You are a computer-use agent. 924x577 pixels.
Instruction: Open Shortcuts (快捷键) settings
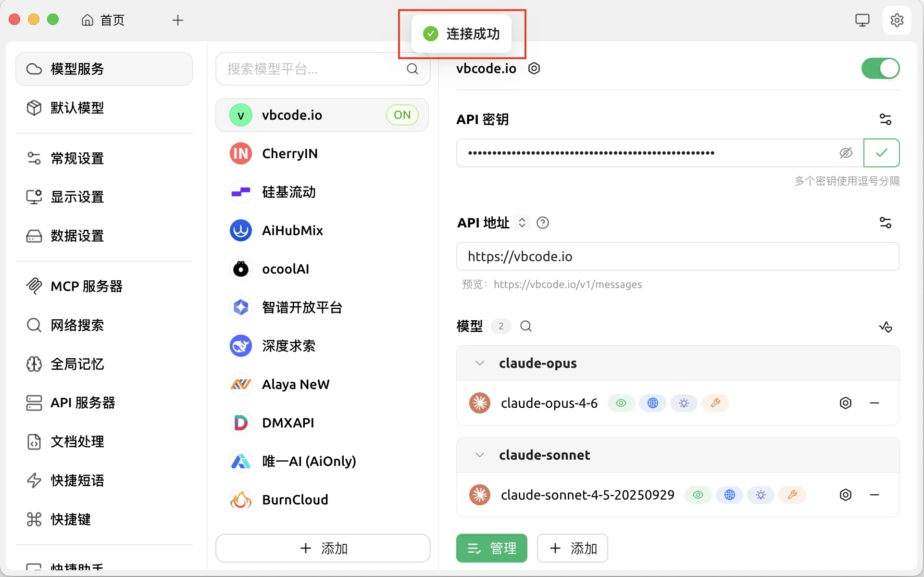click(x=104, y=519)
